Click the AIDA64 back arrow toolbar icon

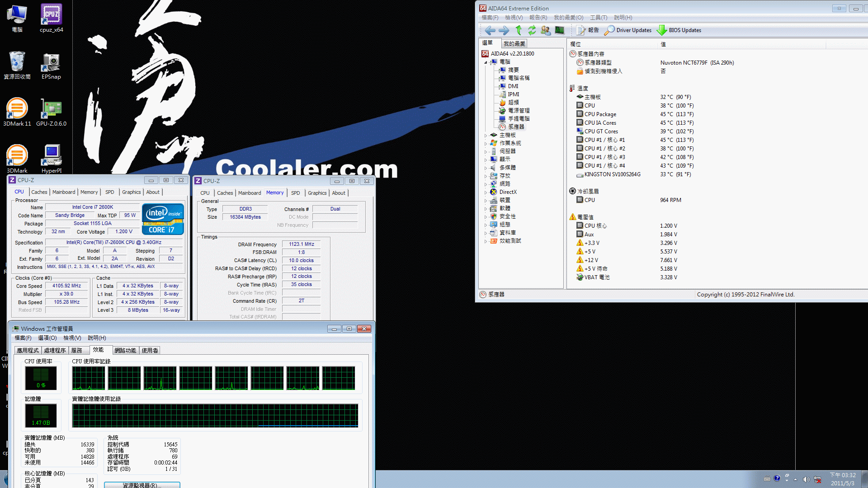[x=490, y=30]
